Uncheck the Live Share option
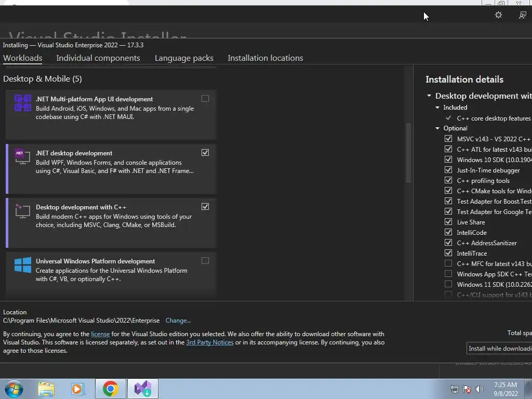Screen dimensions: 532x399 click(448, 221)
